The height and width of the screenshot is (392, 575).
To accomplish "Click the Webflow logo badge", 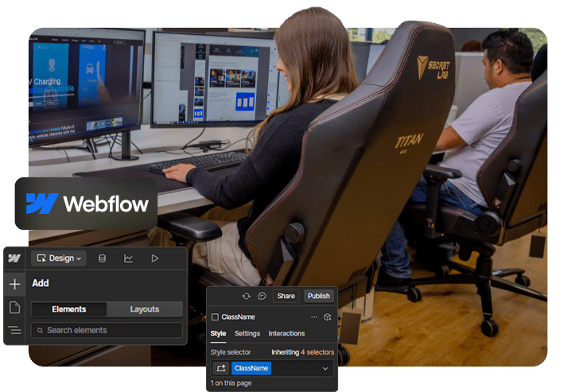I will coord(87,204).
